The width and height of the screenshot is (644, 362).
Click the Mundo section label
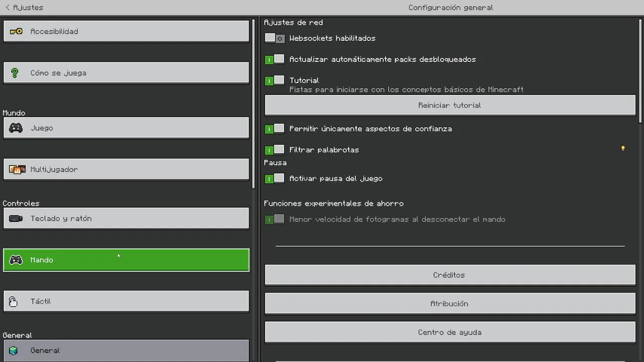pyautogui.click(x=14, y=113)
